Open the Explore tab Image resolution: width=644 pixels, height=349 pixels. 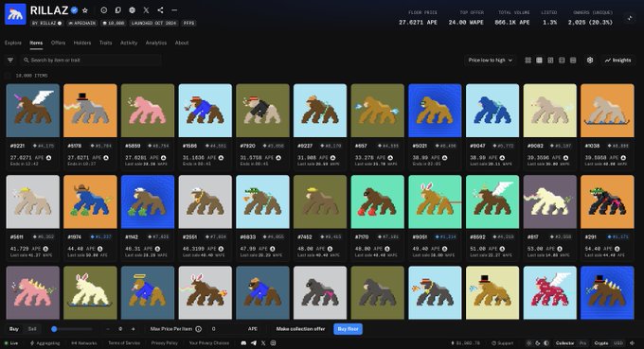(x=12, y=43)
